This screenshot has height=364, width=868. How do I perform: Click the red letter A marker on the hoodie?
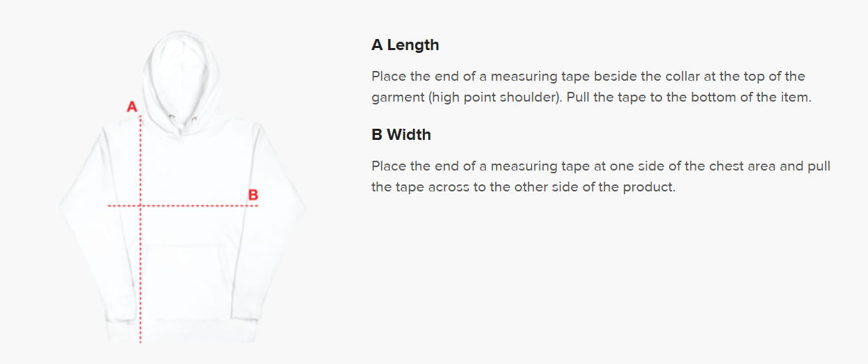(x=131, y=107)
